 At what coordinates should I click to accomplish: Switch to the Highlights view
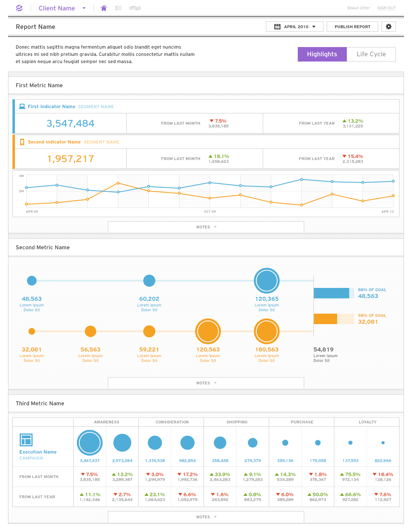[x=322, y=54]
